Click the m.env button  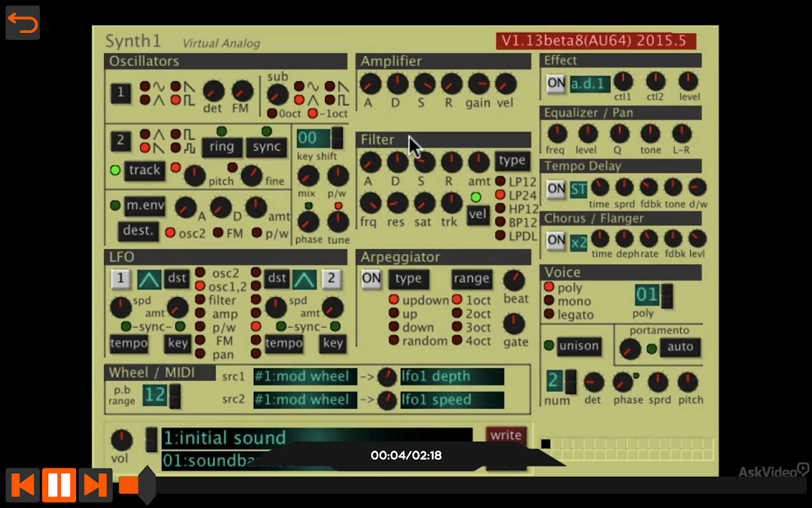145,205
